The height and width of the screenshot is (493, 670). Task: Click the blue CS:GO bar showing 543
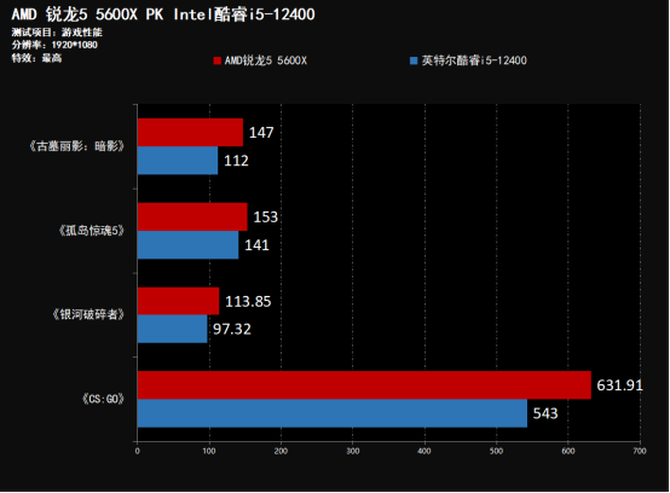tap(331, 413)
